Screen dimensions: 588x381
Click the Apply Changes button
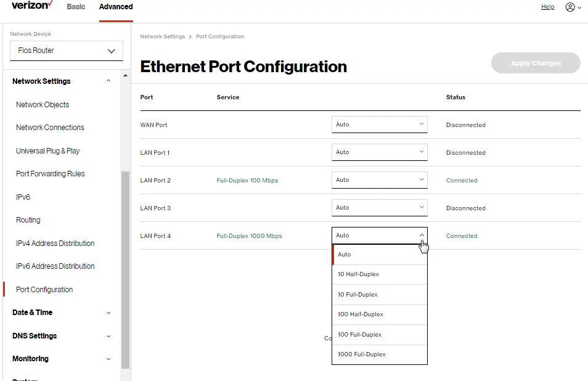coord(535,63)
